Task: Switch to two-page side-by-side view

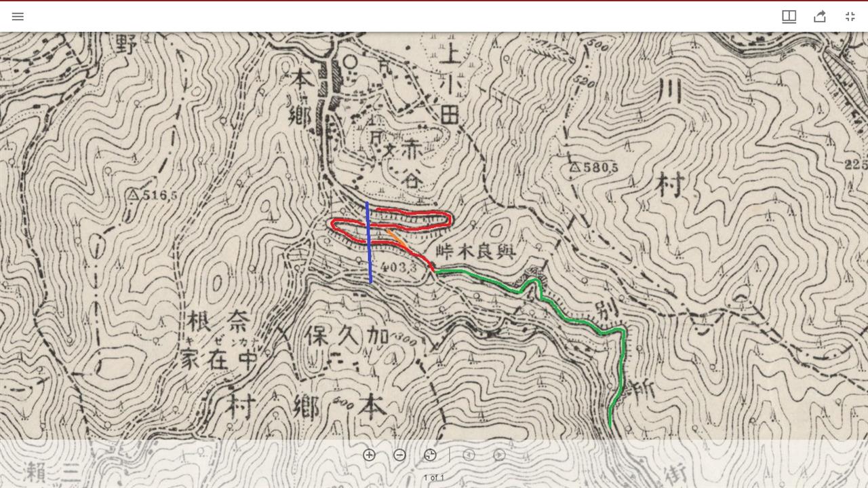Action: click(789, 16)
